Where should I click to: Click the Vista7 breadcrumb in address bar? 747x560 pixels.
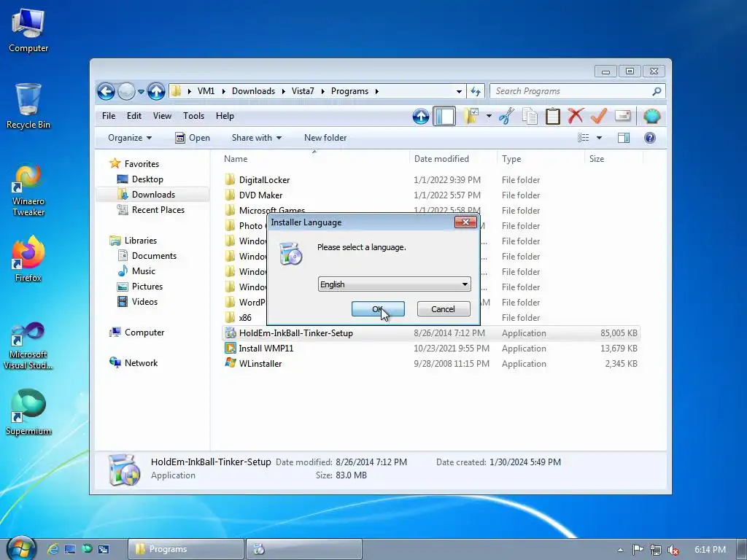point(303,91)
